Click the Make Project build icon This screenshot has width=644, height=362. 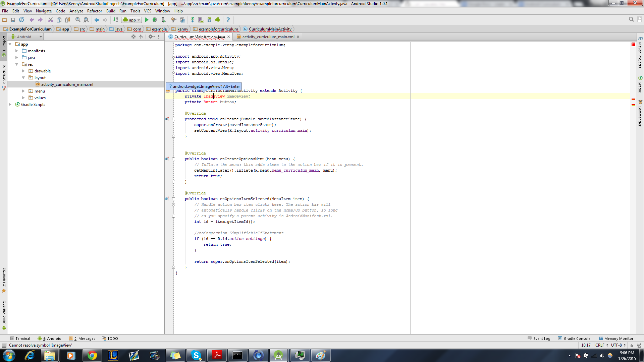(x=115, y=20)
